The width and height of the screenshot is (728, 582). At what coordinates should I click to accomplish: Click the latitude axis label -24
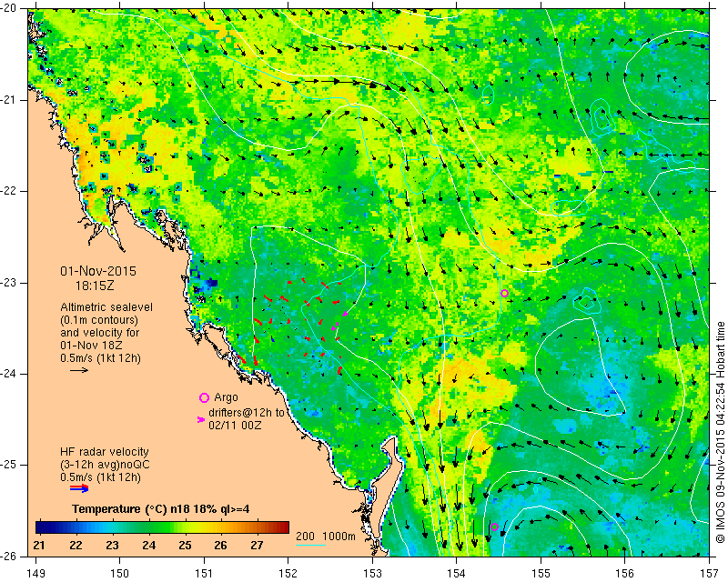click(8, 374)
